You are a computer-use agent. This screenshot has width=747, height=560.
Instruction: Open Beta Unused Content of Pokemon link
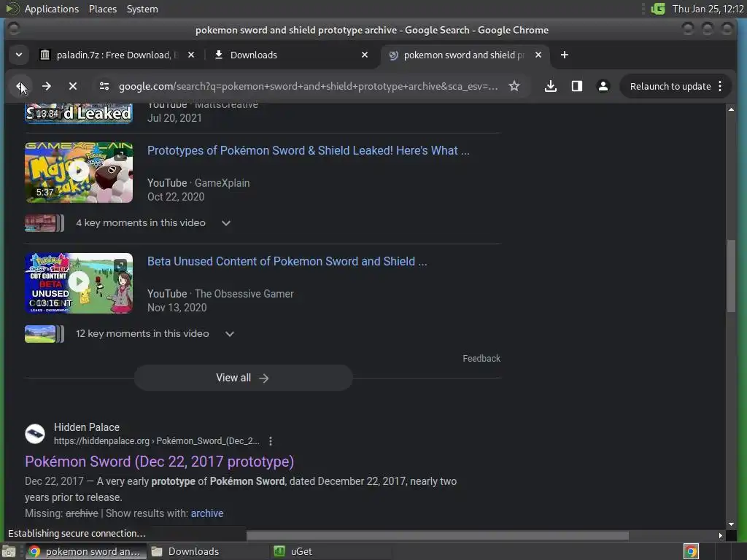[287, 262]
